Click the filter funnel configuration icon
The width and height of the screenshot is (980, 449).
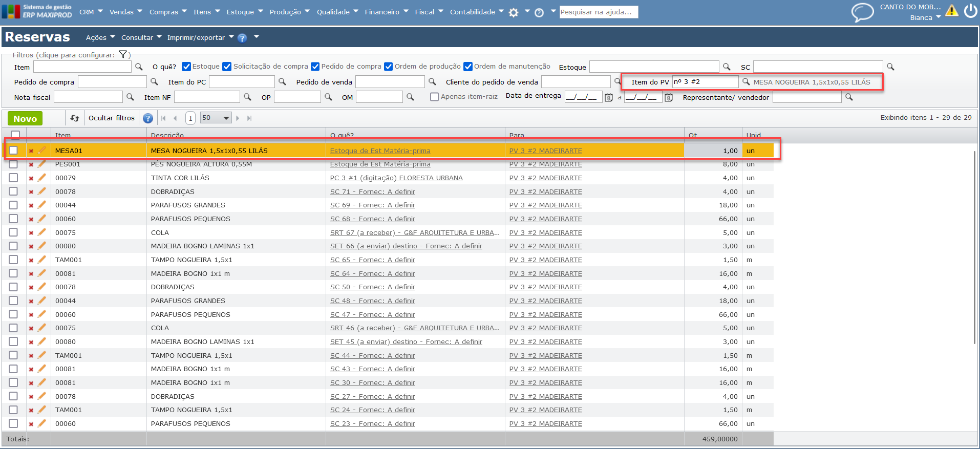tap(123, 54)
